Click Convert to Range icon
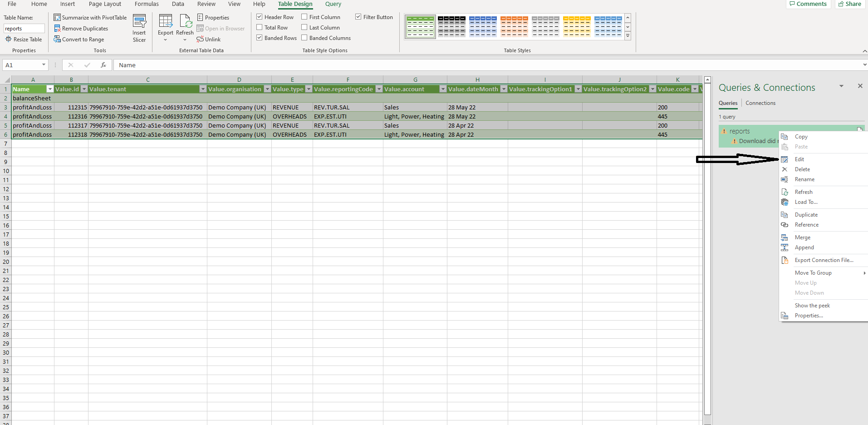Image resolution: width=868 pixels, height=425 pixels. (x=57, y=40)
